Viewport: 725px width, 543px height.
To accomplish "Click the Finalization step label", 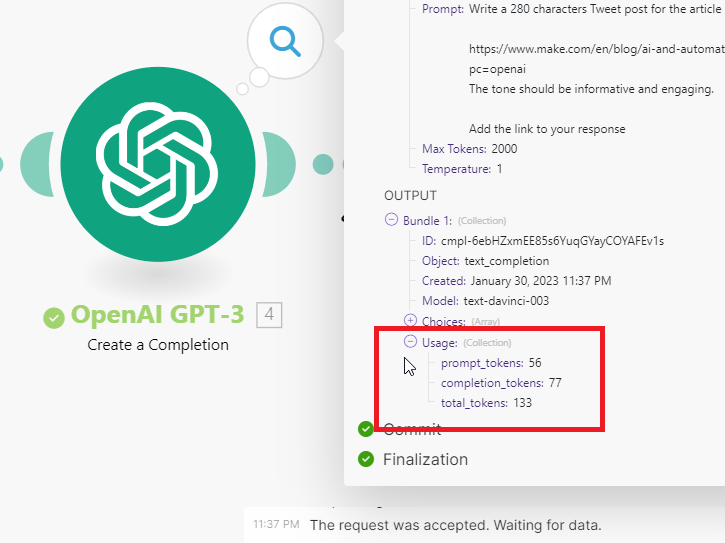I will coord(425,460).
